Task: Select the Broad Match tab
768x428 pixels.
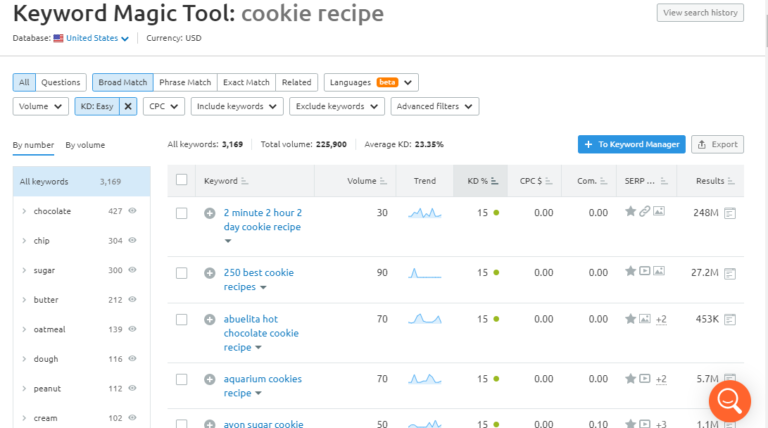Action: [122, 82]
